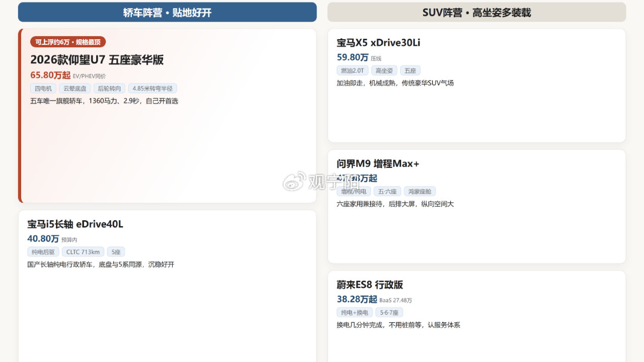Select the 五·六座 tag

[387, 191]
